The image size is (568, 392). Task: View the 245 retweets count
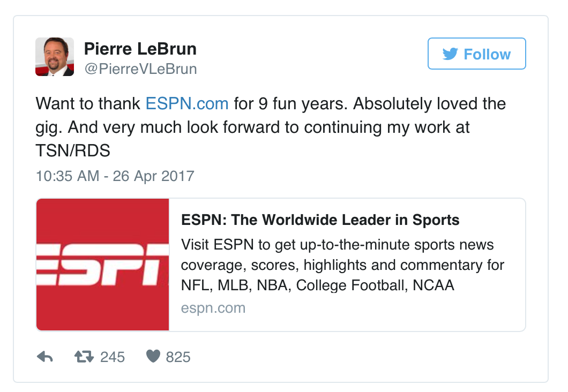click(113, 357)
